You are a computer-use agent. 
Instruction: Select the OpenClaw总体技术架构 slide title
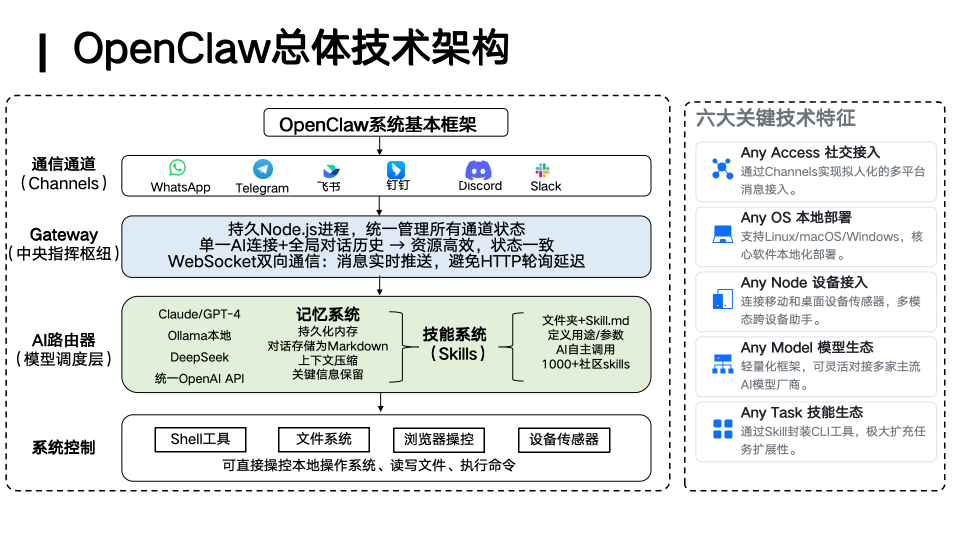point(291,49)
